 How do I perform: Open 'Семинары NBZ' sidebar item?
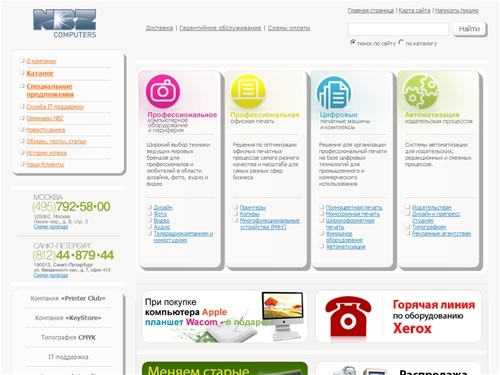(45, 118)
